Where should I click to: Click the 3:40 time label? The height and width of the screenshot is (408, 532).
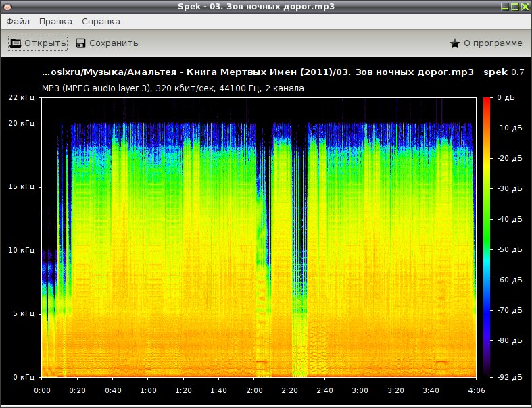click(x=431, y=390)
